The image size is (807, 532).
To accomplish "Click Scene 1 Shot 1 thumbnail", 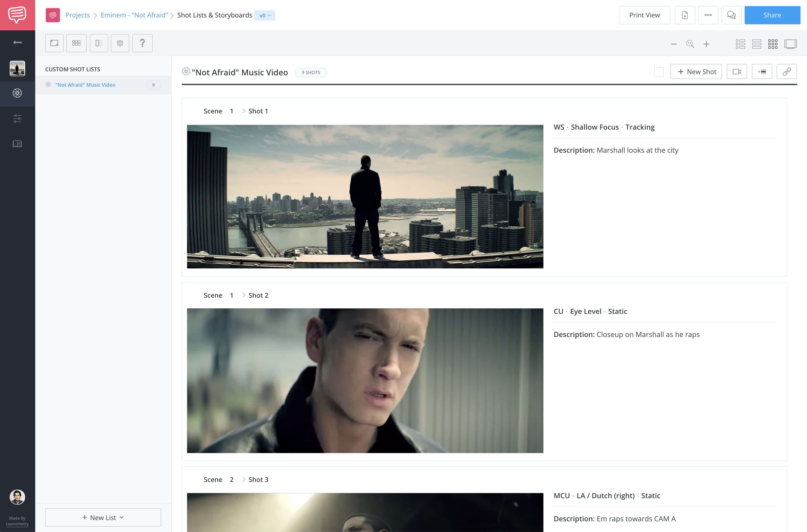I will (x=364, y=196).
